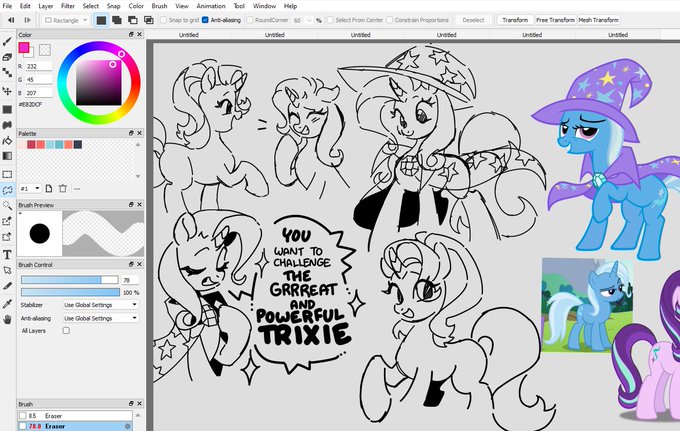Image resolution: width=680 pixels, height=431 pixels.
Task: Click the brush opacity slider at 100%
Action: coord(70,292)
